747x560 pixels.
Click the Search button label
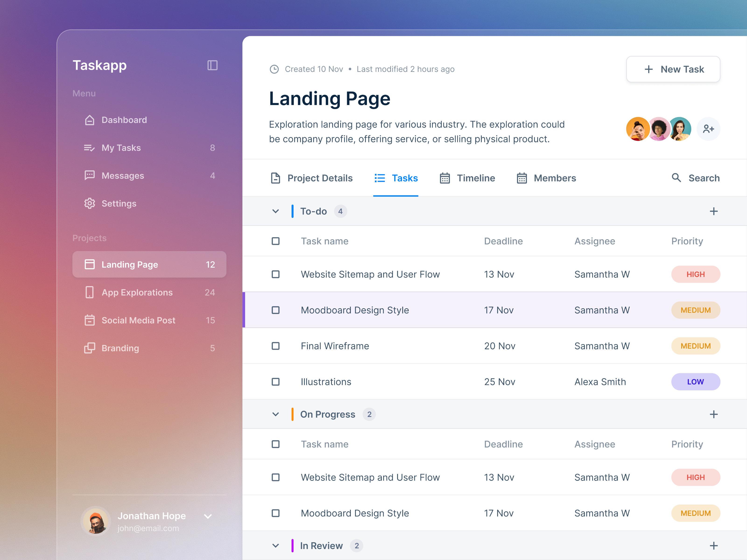tap(704, 178)
